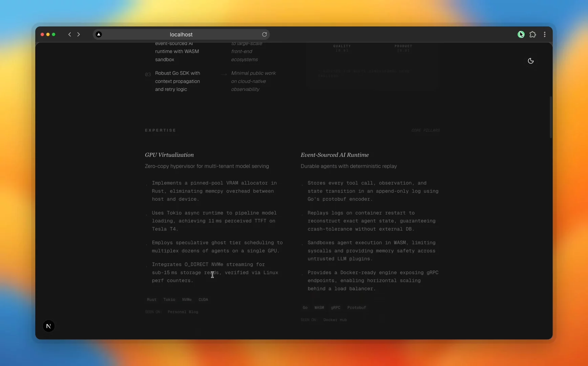Click the Sandboxes agent execution in WASM bullet

pyautogui.click(x=372, y=251)
